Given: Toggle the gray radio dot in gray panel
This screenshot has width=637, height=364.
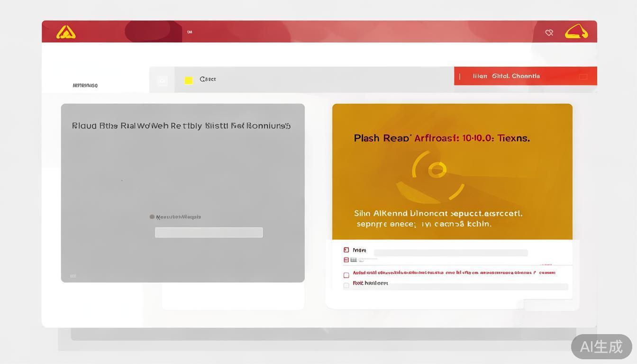Looking at the screenshot, I should click(x=152, y=217).
